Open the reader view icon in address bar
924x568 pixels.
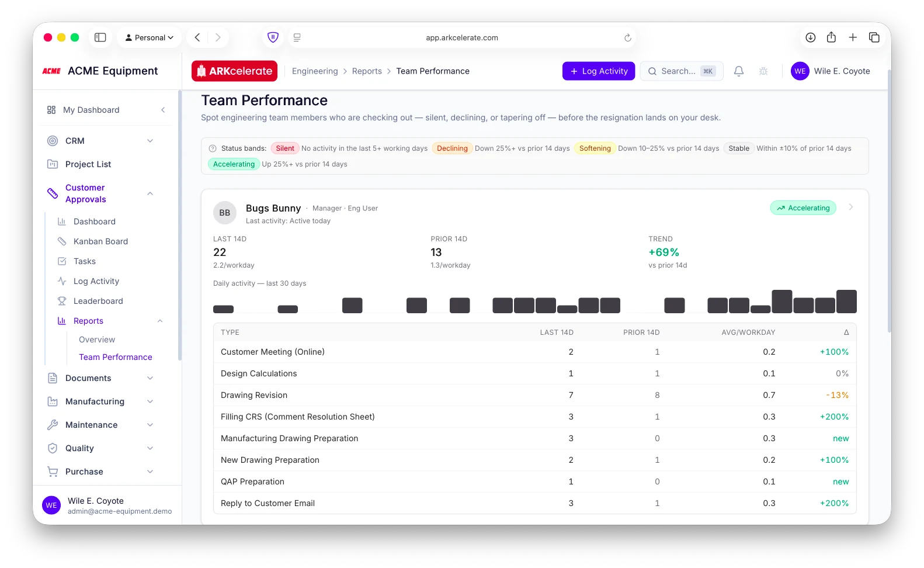pyautogui.click(x=297, y=37)
